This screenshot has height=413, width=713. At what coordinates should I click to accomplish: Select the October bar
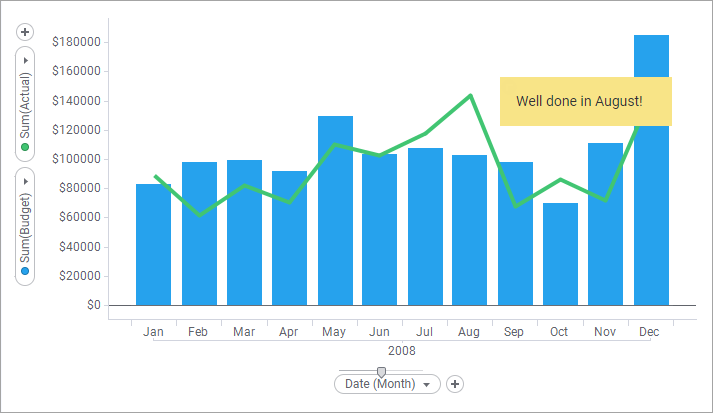point(560,262)
